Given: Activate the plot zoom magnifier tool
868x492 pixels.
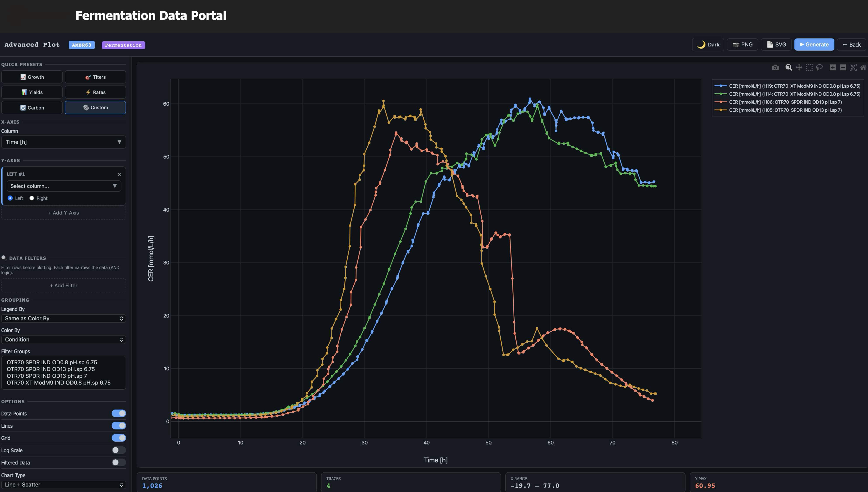Looking at the screenshot, I should [x=789, y=68].
